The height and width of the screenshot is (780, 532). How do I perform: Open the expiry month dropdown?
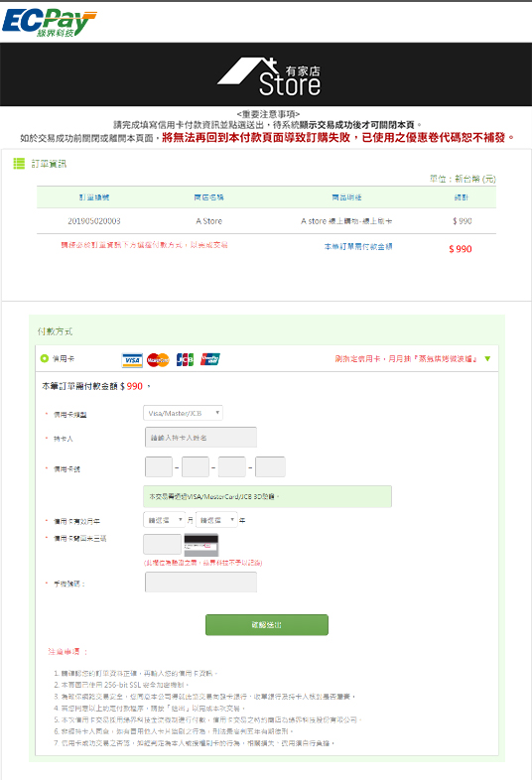[x=164, y=520]
